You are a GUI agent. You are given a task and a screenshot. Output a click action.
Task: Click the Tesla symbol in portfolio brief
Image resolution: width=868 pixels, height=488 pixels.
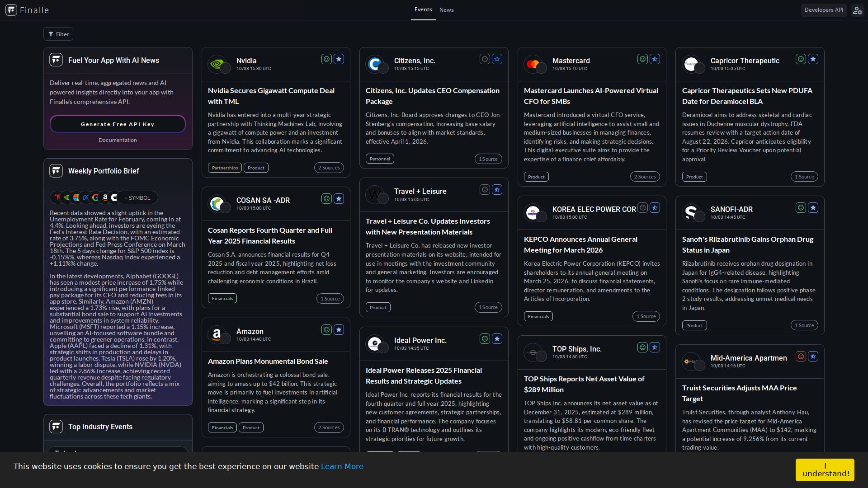(x=57, y=197)
